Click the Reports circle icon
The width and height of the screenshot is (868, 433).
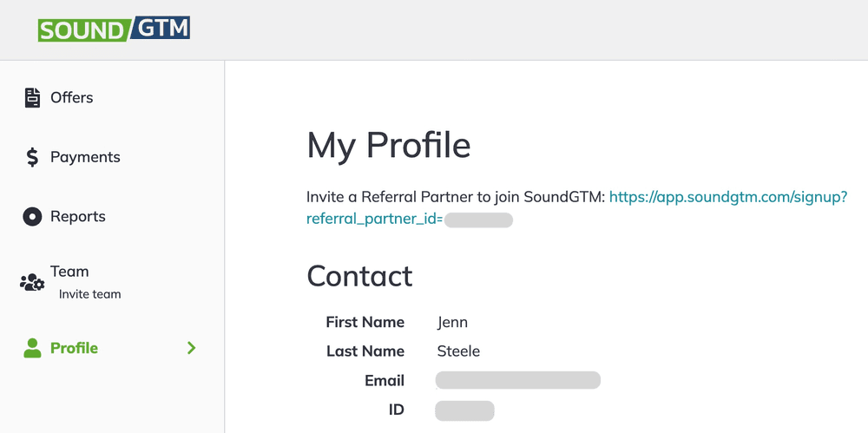(x=32, y=217)
